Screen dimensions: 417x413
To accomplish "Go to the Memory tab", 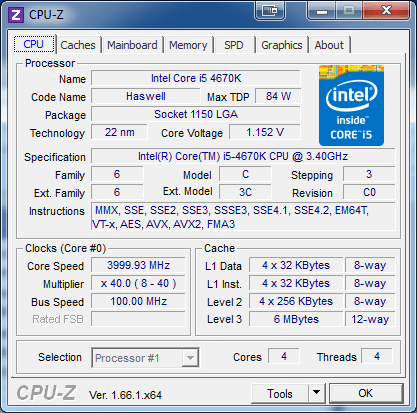I will coord(188,45).
